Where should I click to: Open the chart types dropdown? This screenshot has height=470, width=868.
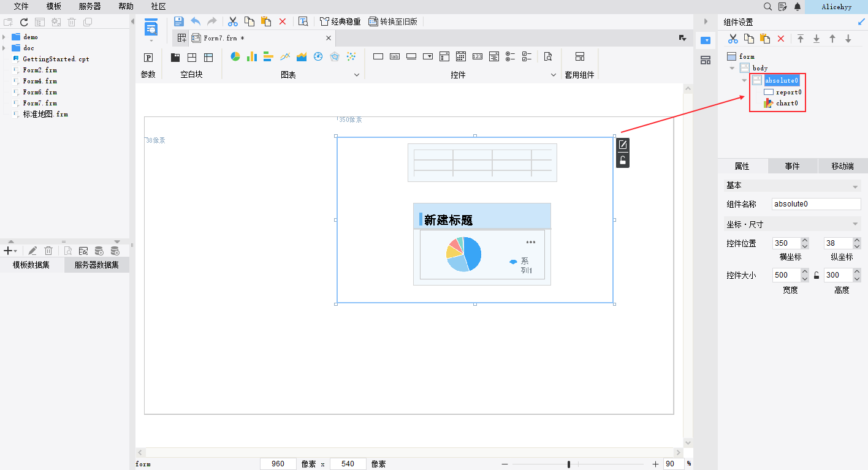tap(357, 75)
